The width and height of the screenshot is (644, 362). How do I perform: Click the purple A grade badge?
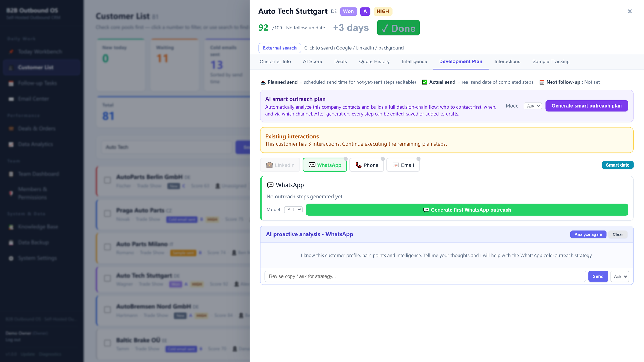(x=365, y=11)
